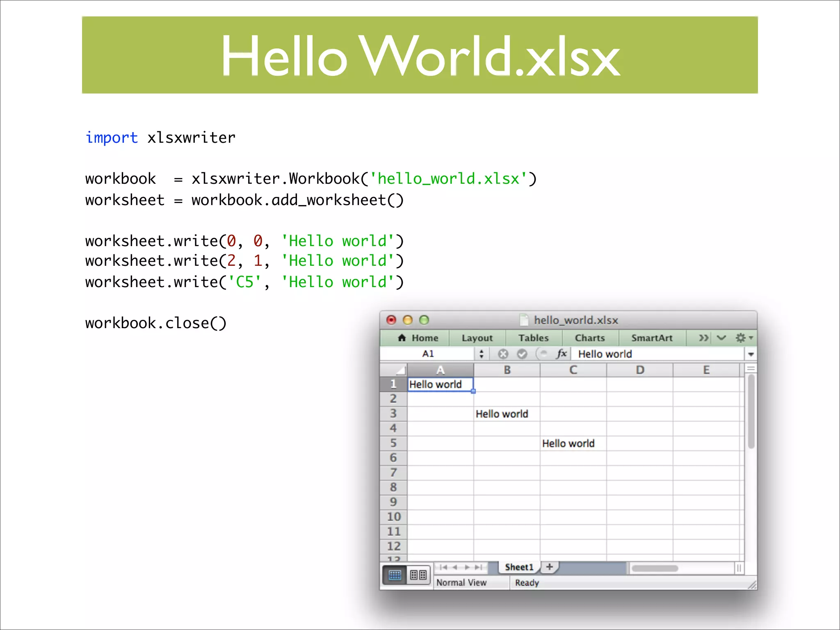Screen dimensions: 840x630
Task: Open Formula Builder fx icon
Action: (561, 354)
